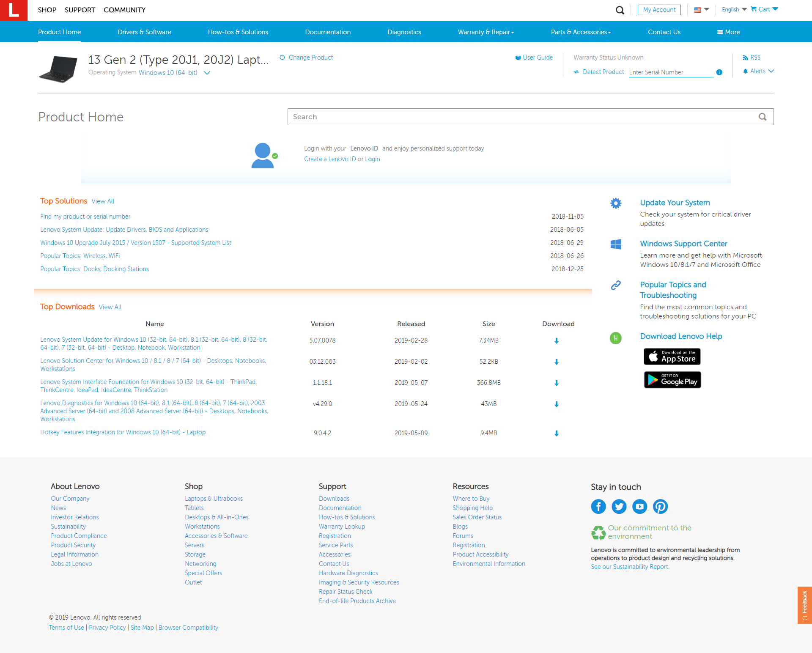Open Browser Compatibility footer link
This screenshot has height=653, width=812.
point(188,628)
